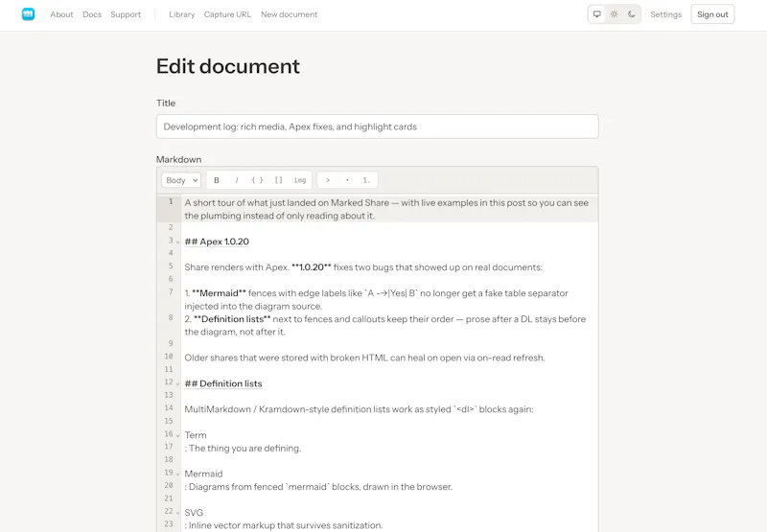Click the '## Apex 1.0.20' heading line
The image size is (767, 532).
(217, 242)
